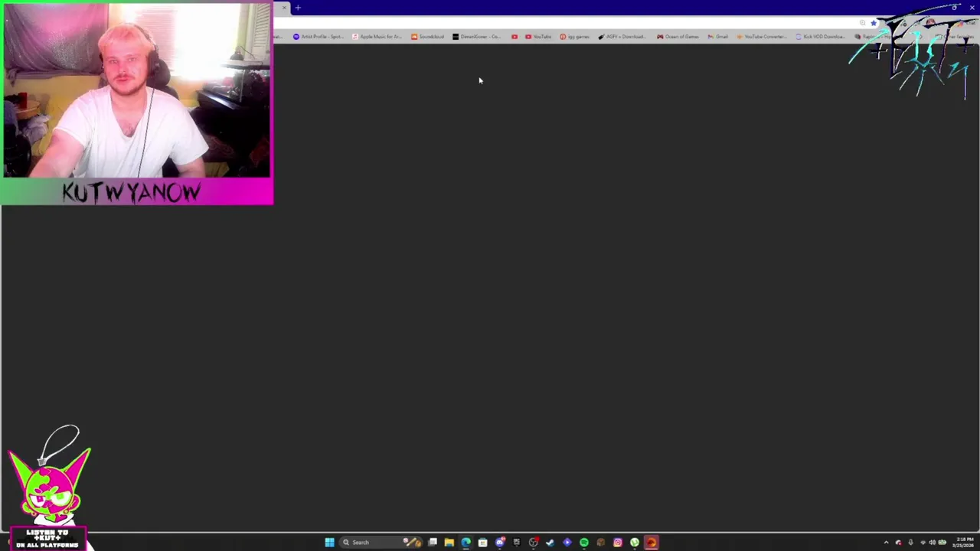Viewport: 980px width, 551px height.
Task: Open the Artist Profile Spotify bookmark
Action: click(x=318, y=37)
